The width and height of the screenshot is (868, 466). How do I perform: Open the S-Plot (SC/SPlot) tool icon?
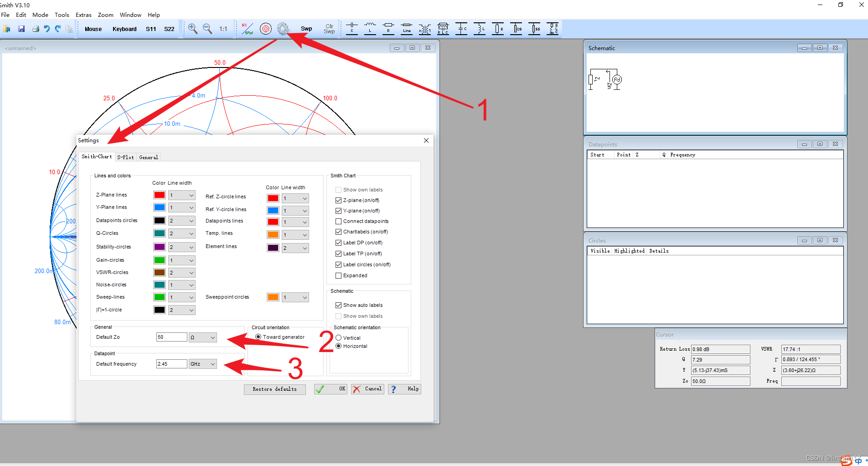(248, 29)
